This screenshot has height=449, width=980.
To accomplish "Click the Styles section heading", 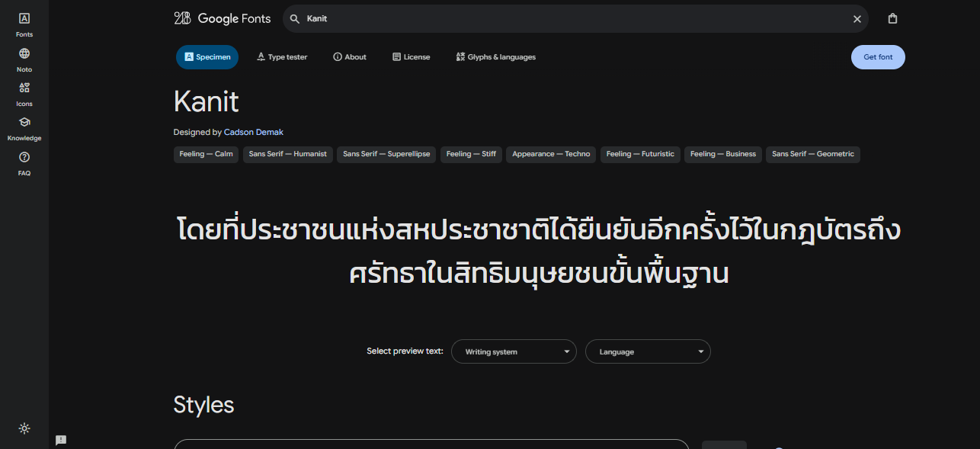I will [x=203, y=405].
